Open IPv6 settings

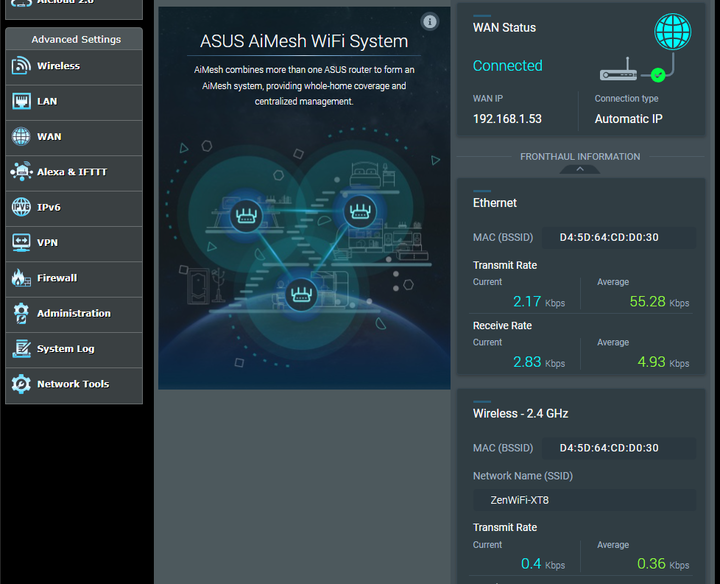(x=74, y=208)
